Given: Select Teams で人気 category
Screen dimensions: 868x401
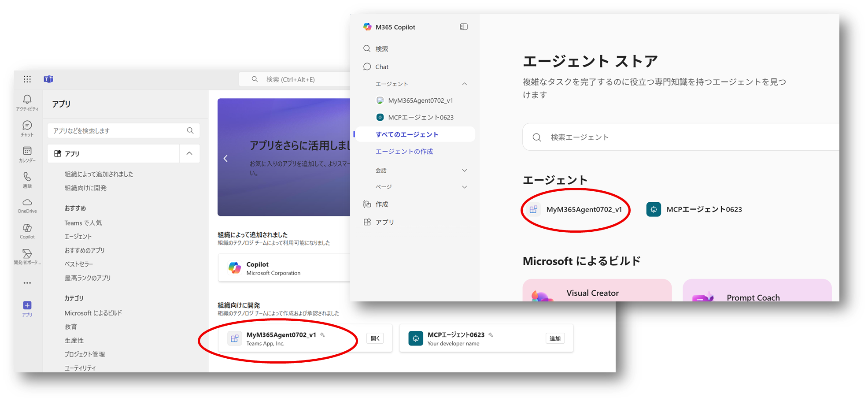Looking at the screenshot, I should (x=83, y=223).
